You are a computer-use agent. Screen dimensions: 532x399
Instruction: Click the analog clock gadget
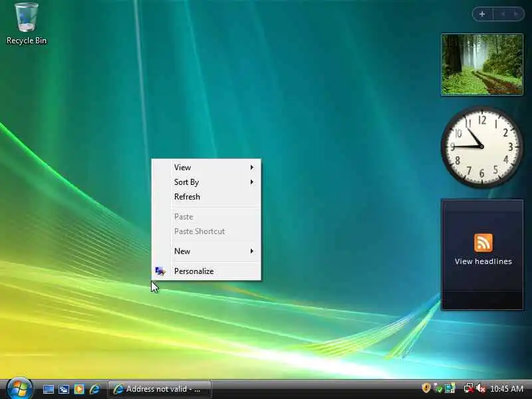coord(481,146)
